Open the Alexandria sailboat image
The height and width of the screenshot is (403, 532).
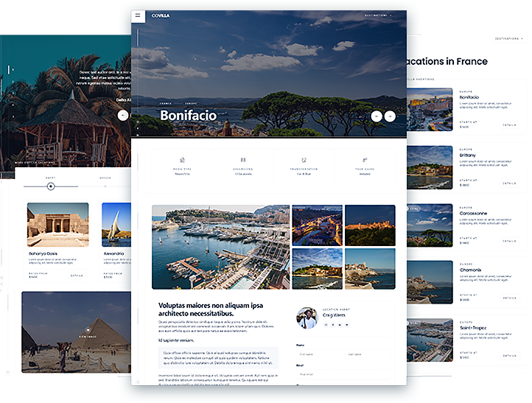coord(116,225)
